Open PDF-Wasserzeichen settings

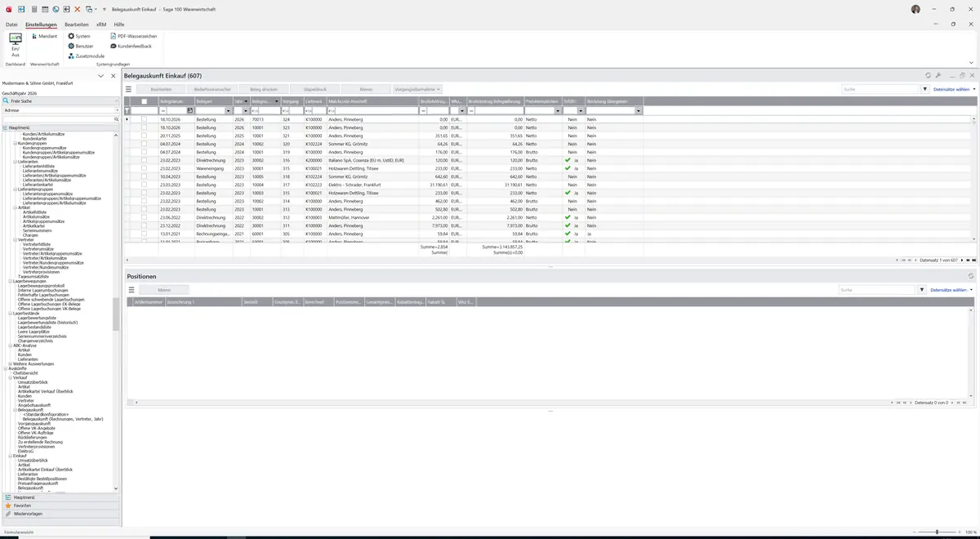[133, 36]
